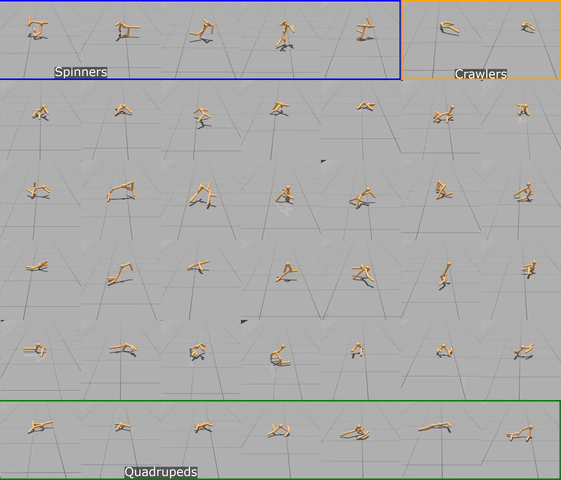Click the Quadrupeds label text
The height and width of the screenshot is (480, 561).
[x=161, y=472]
